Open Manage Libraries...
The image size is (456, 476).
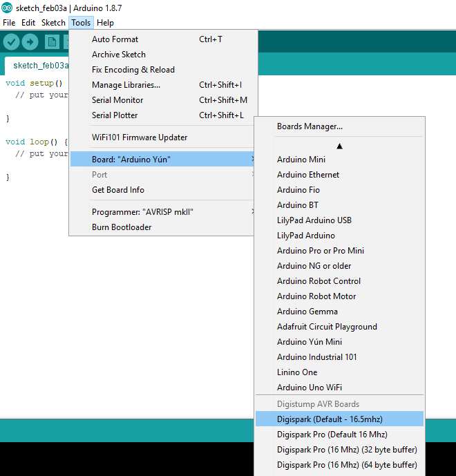pyautogui.click(x=163, y=85)
